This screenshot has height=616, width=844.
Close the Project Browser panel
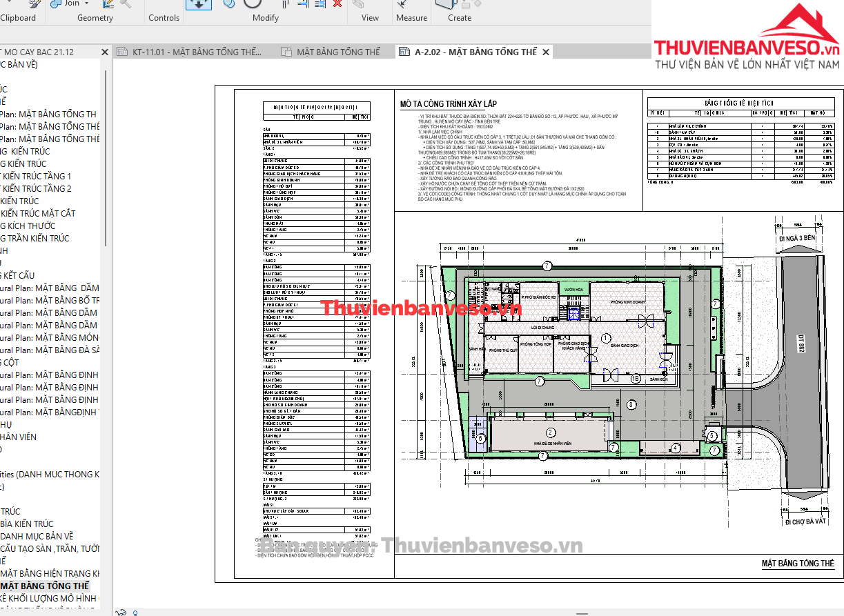[105, 52]
